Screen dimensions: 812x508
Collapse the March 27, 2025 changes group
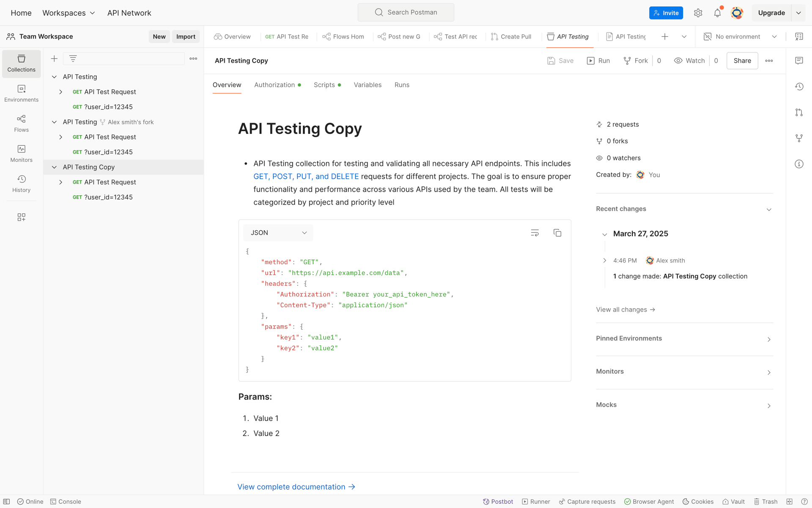[x=604, y=235]
